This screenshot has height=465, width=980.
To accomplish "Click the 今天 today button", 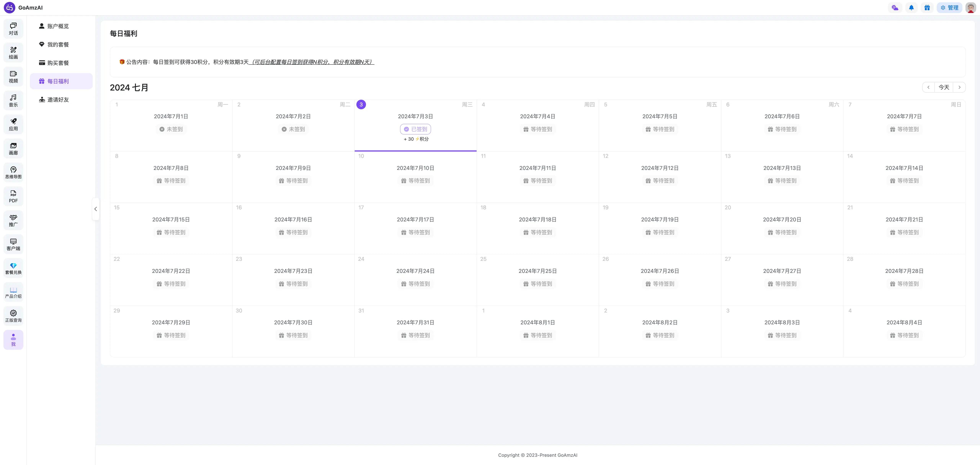I will tap(944, 87).
